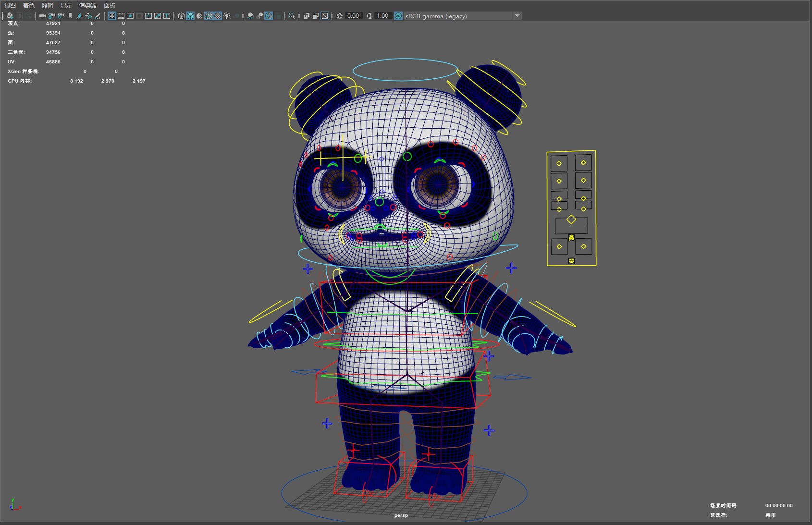The height and width of the screenshot is (525, 812).
Task: Click the exposure reset icon
Action: [x=340, y=16]
